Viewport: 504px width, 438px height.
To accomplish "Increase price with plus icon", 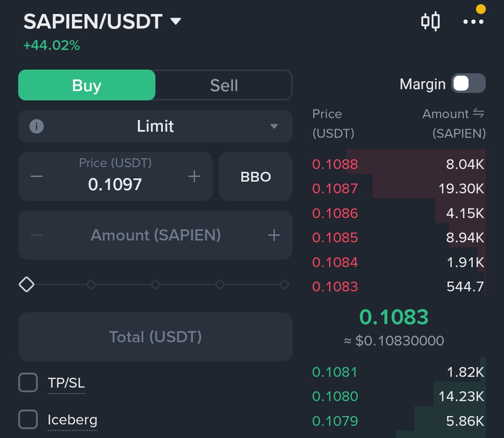I will (194, 176).
